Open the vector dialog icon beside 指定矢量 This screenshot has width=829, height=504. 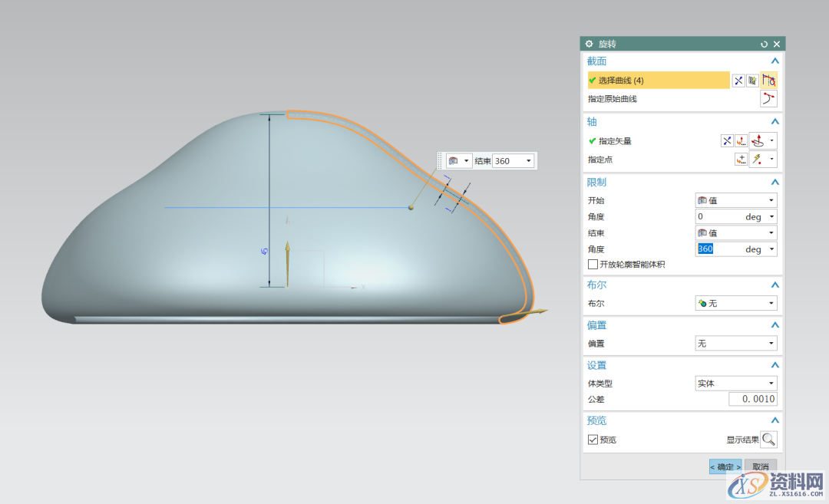click(x=741, y=141)
